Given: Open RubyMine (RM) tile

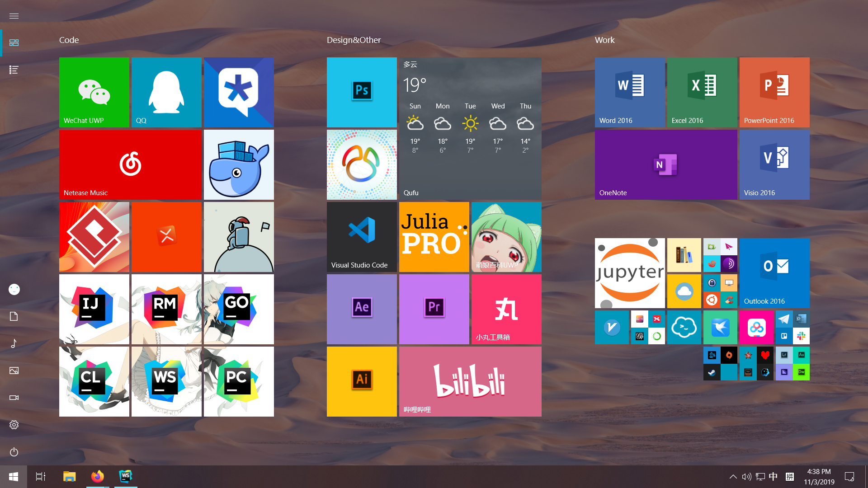Looking at the screenshot, I should 166,309.
